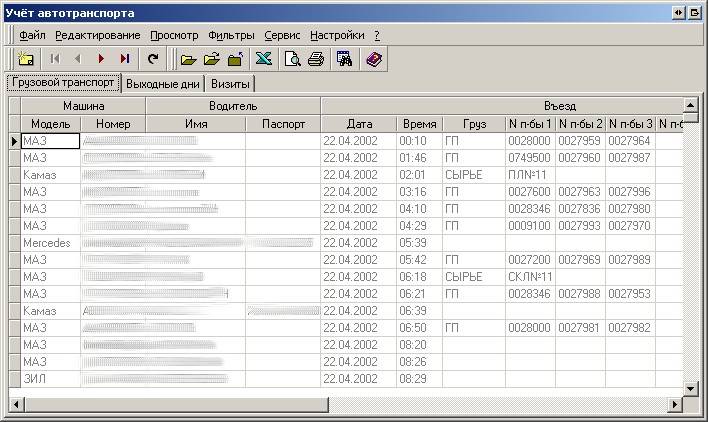This screenshot has height=422, width=708.
Task: Select the Mercedes model cell
Action: 51,243
